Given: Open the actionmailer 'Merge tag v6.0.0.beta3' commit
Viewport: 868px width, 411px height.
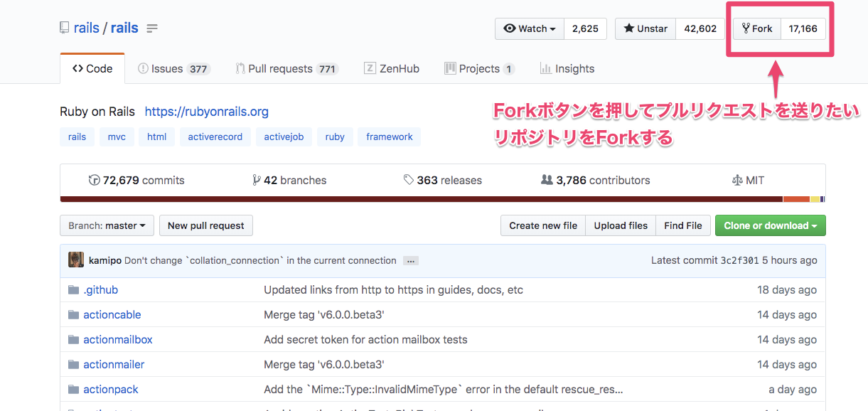Looking at the screenshot, I should click(324, 365).
